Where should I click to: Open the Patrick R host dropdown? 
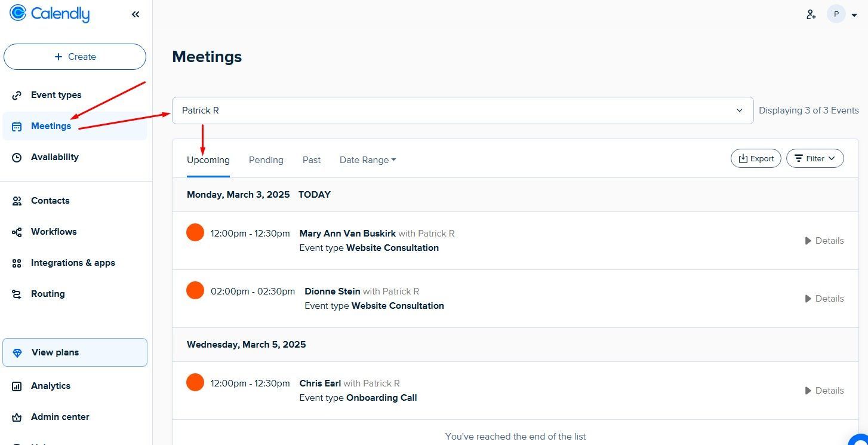point(463,111)
